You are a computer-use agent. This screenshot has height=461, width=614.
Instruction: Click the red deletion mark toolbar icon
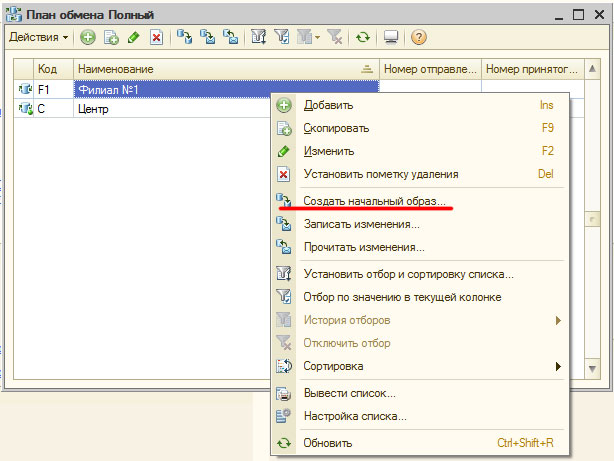(156, 37)
